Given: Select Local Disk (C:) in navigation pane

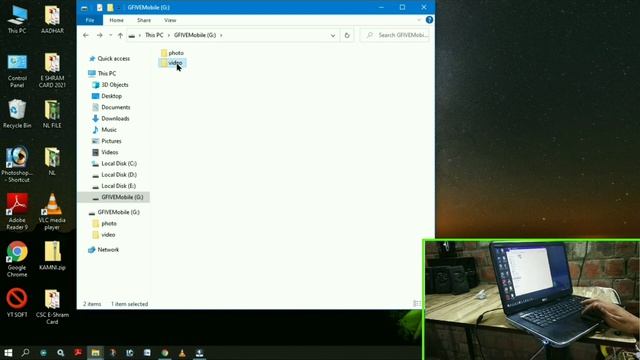Looking at the screenshot, I should click(x=114, y=164).
